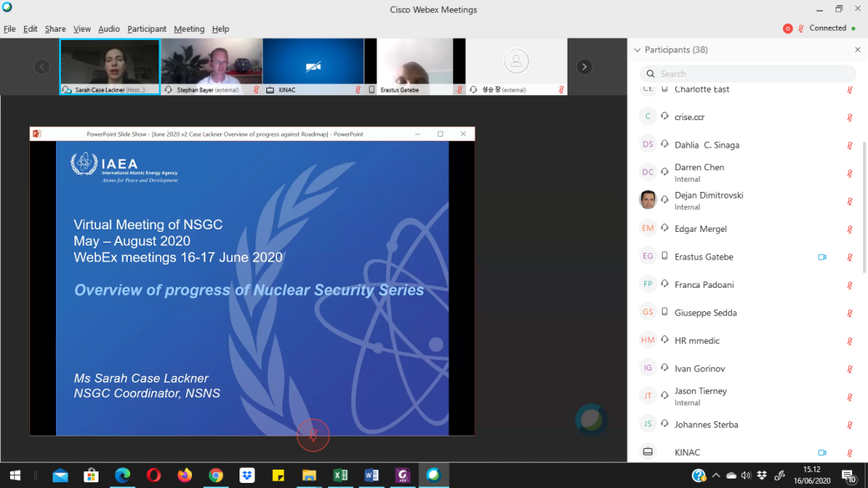Open Word from the taskbar
The width and height of the screenshot is (868, 488).
pyautogui.click(x=371, y=475)
